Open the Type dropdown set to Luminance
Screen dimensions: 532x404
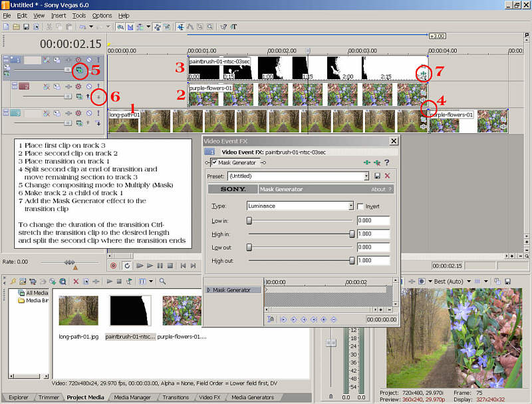pyautogui.click(x=351, y=206)
